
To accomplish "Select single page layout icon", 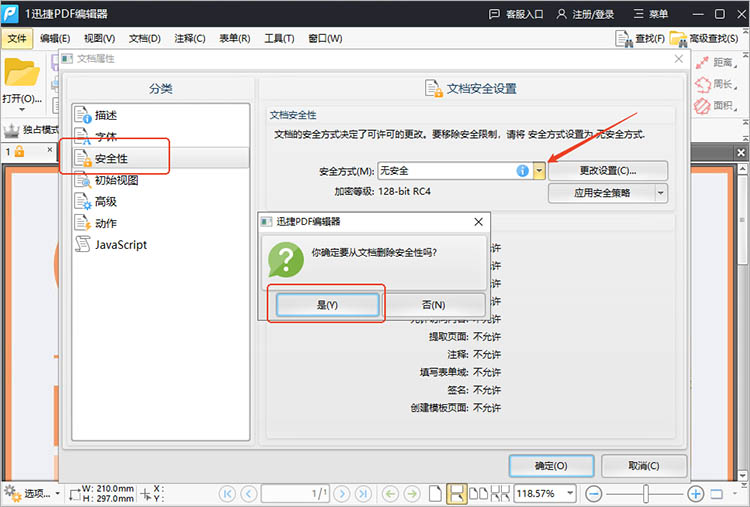I will [435, 493].
